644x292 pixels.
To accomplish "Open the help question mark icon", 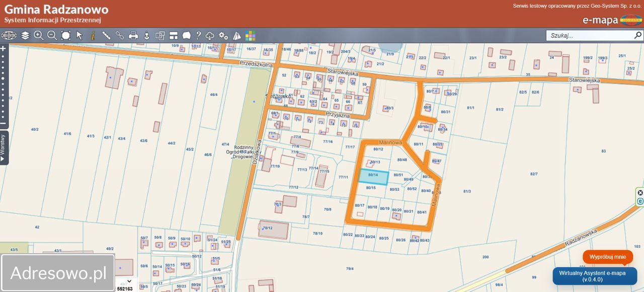I will (x=198, y=35).
